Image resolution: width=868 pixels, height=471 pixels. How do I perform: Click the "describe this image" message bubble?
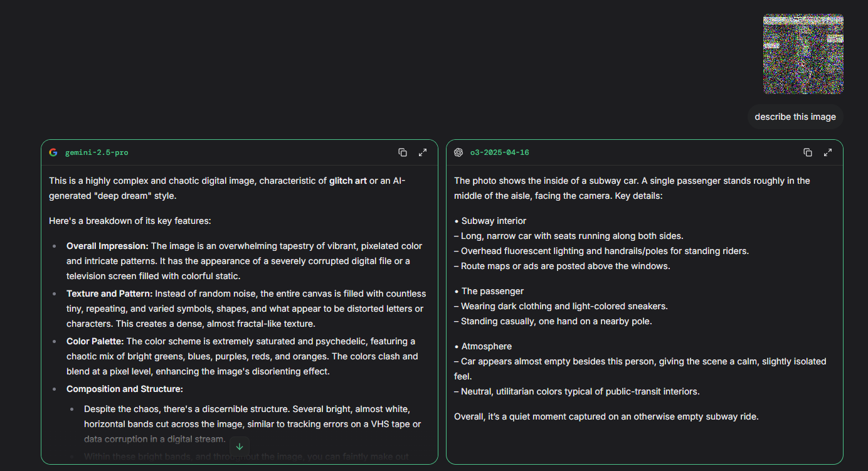pyautogui.click(x=795, y=117)
